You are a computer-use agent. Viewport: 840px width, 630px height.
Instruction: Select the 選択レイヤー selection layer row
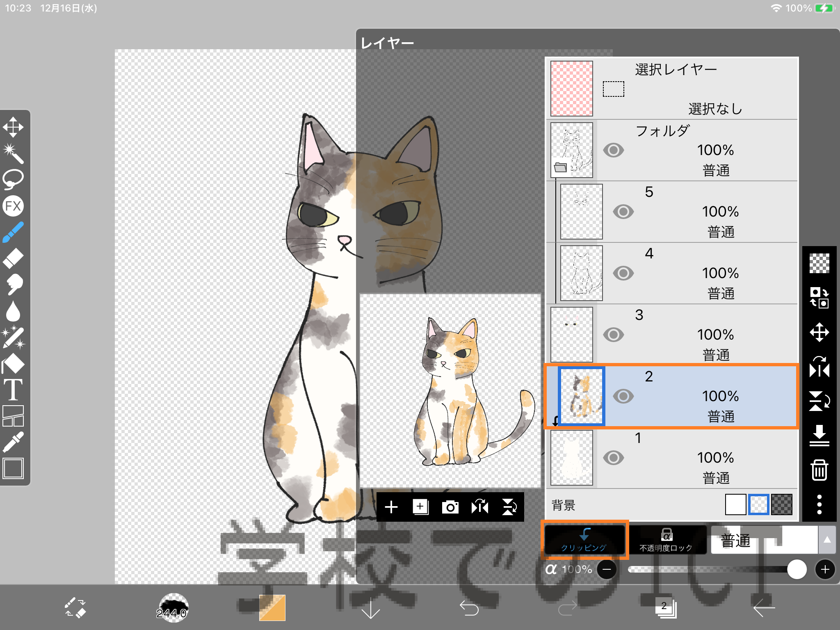[672, 89]
